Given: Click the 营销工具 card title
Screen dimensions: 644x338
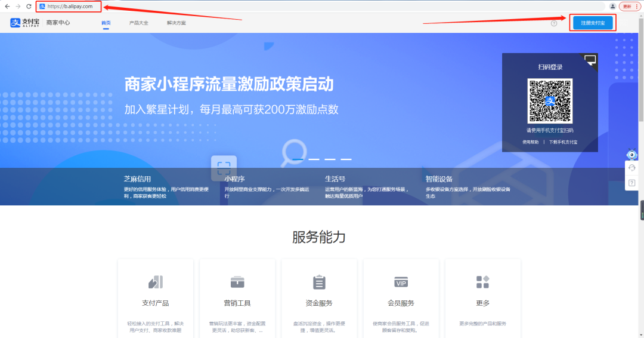Looking at the screenshot, I should (x=237, y=303).
